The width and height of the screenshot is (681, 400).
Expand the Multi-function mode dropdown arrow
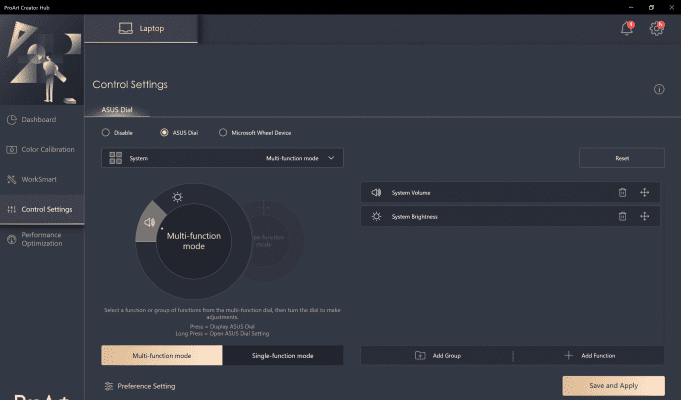coord(331,158)
